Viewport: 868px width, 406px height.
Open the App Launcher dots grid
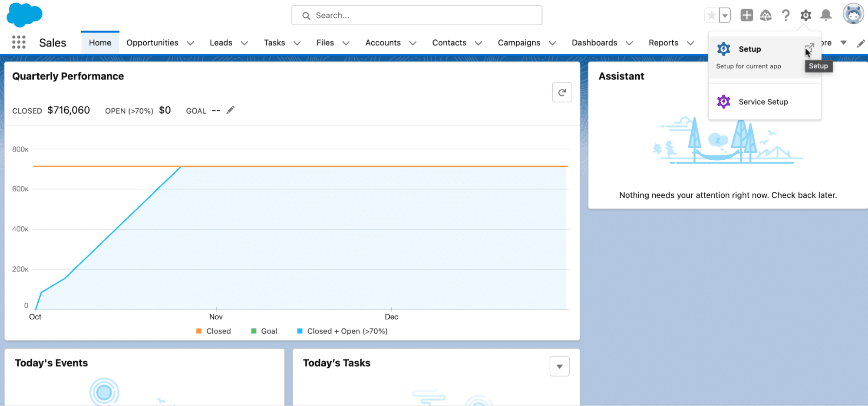(x=19, y=42)
